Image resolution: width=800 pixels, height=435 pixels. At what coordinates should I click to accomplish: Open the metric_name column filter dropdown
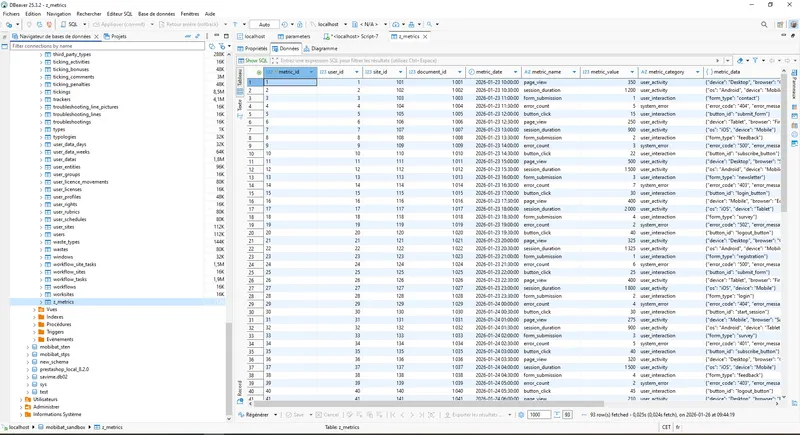coord(574,72)
